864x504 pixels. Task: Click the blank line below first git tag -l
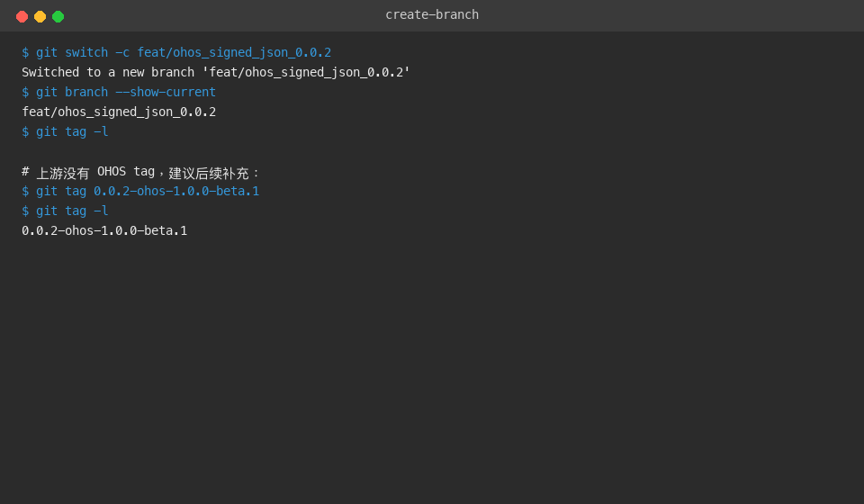coord(432,151)
